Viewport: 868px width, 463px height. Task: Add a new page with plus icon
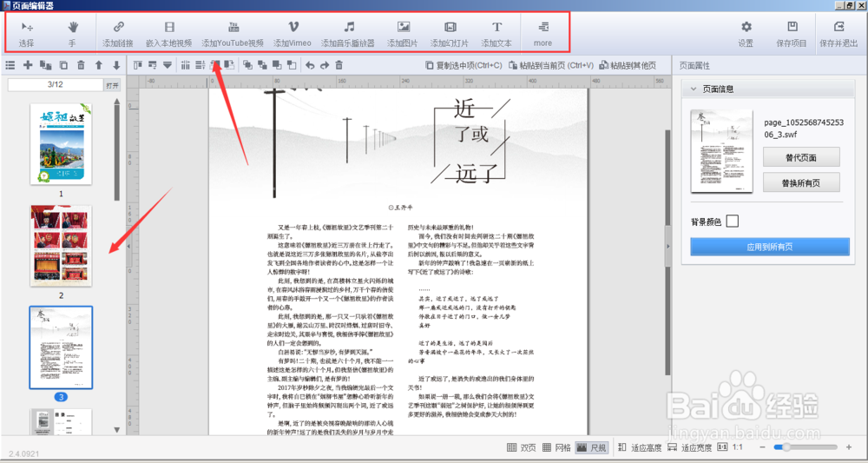coord(28,65)
